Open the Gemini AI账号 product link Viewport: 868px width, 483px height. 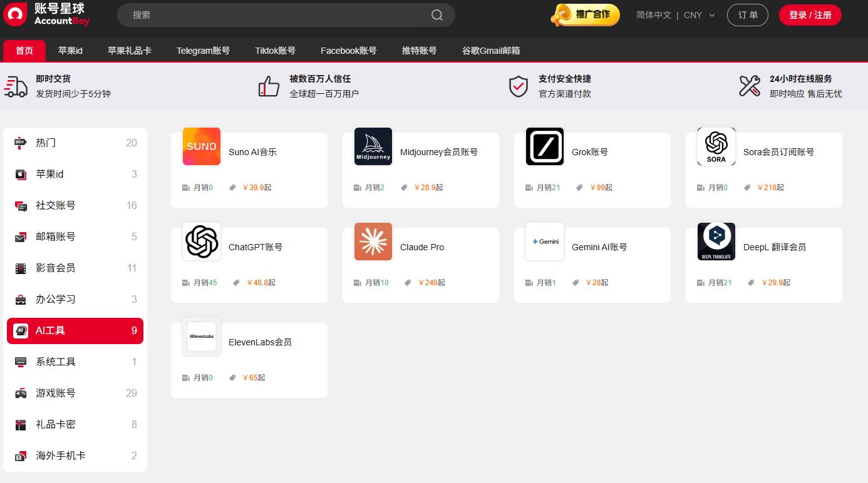[x=599, y=247]
